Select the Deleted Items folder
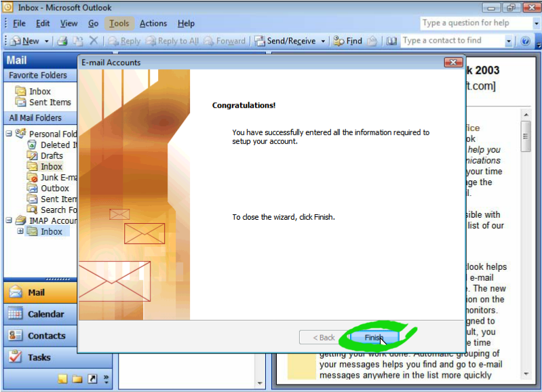The height and width of the screenshot is (392, 542). click(x=52, y=145)
